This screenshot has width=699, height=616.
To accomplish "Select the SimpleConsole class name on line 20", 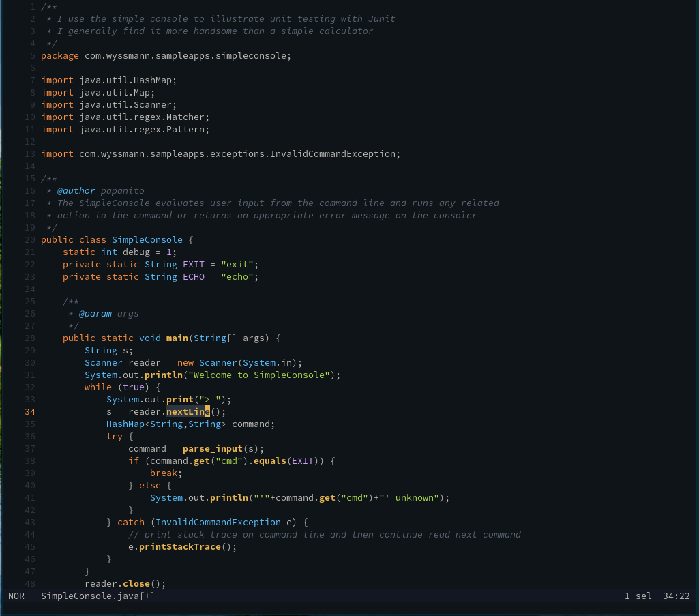I will [147, 239].
